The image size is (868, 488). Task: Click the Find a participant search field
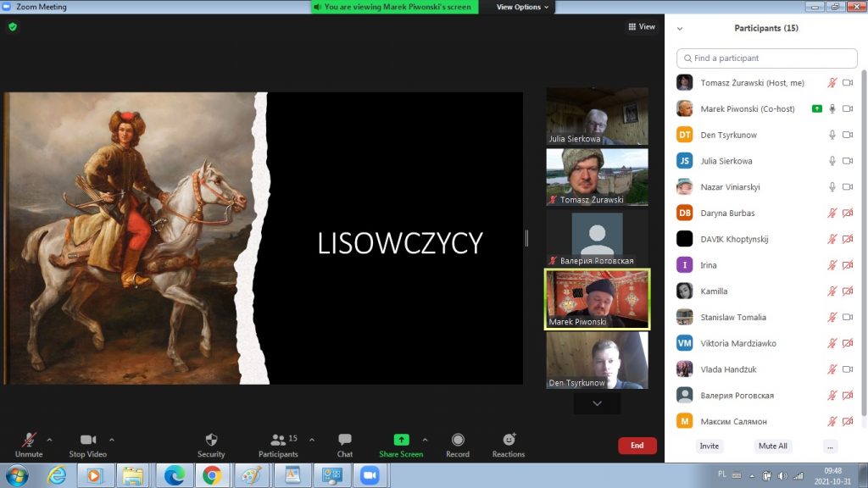coord(767,58)
